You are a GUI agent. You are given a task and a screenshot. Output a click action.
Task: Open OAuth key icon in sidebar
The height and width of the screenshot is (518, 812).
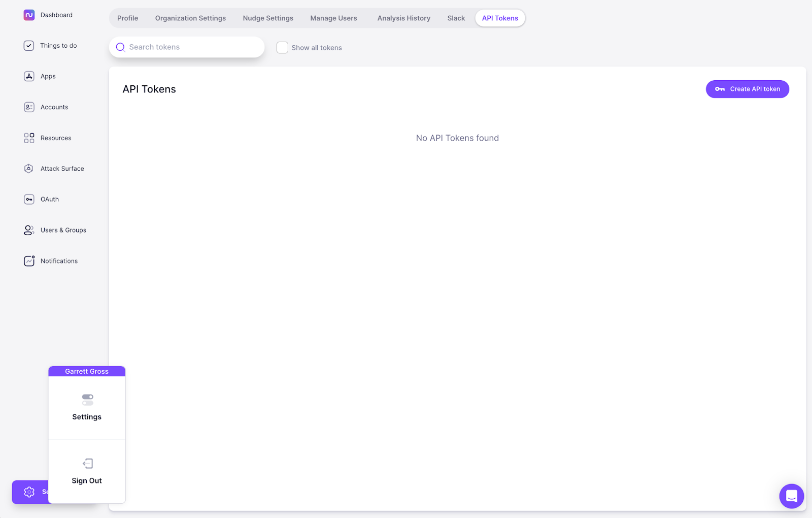tap(29, 200)
